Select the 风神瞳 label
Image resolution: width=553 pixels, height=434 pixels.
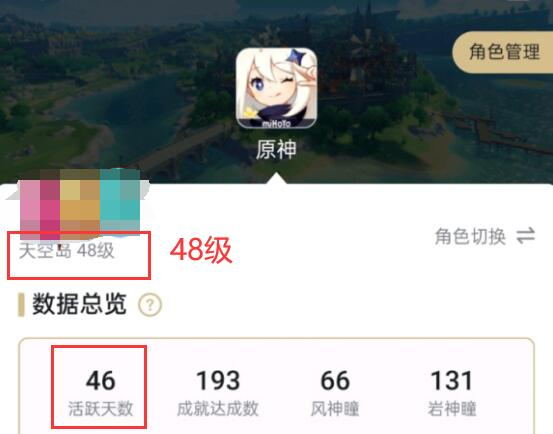click(x=335, y=409)
